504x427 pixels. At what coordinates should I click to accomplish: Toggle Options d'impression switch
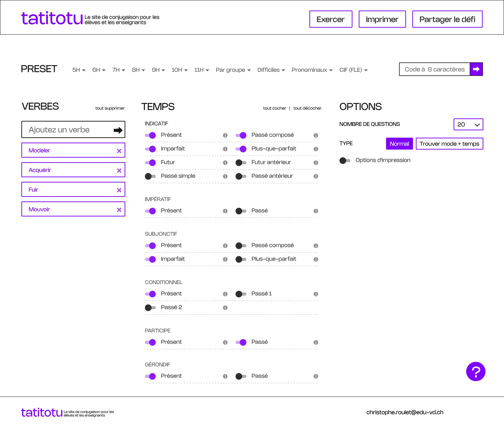coord(345,160)
